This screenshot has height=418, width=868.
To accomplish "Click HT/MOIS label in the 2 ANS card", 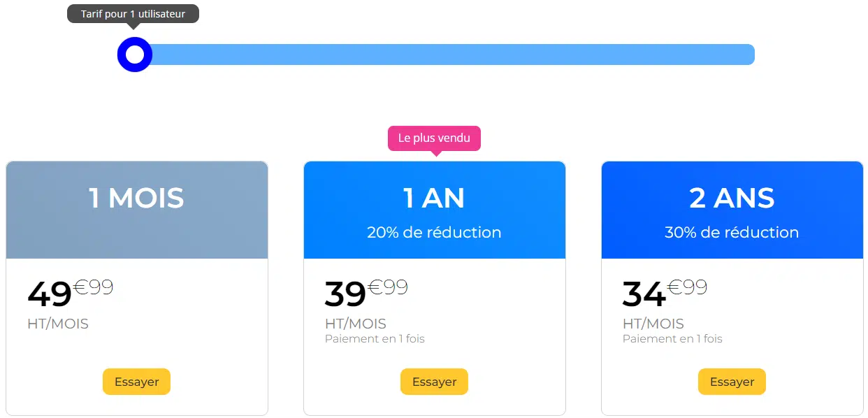I will [x=653, y=324].
